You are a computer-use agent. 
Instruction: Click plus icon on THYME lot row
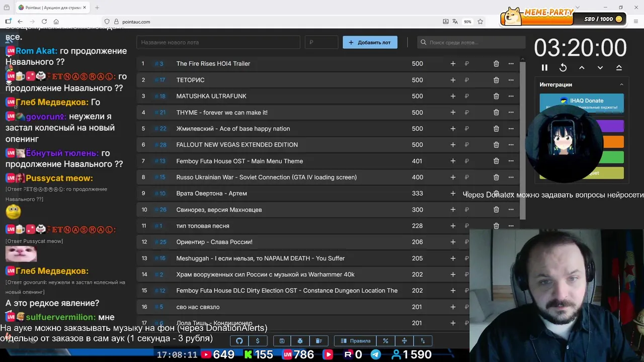(453, 113)
